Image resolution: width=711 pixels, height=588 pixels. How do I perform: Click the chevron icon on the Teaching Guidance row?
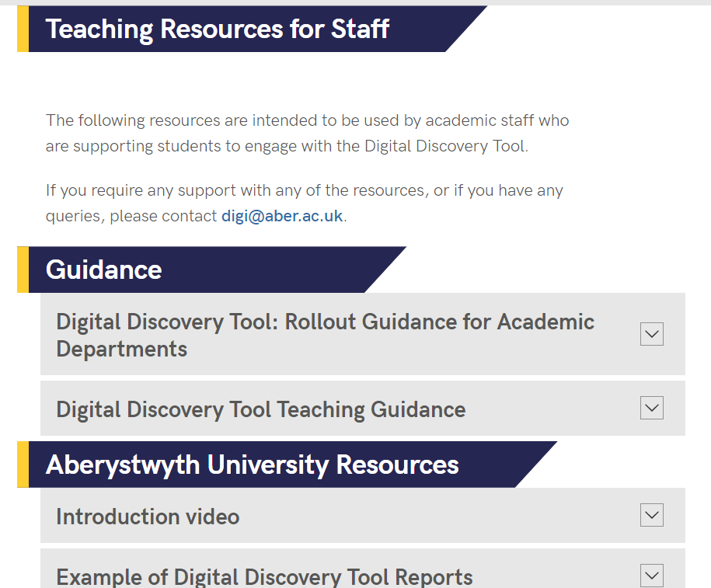tap(651, 408)
